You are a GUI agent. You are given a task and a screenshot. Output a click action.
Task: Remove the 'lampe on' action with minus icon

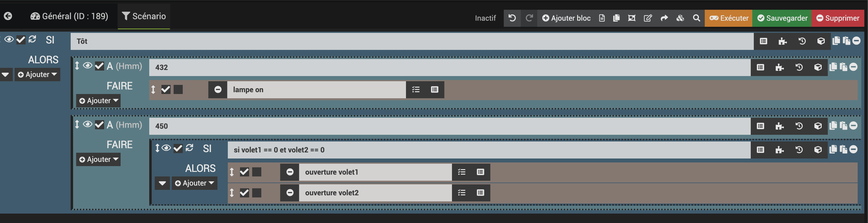218,89
